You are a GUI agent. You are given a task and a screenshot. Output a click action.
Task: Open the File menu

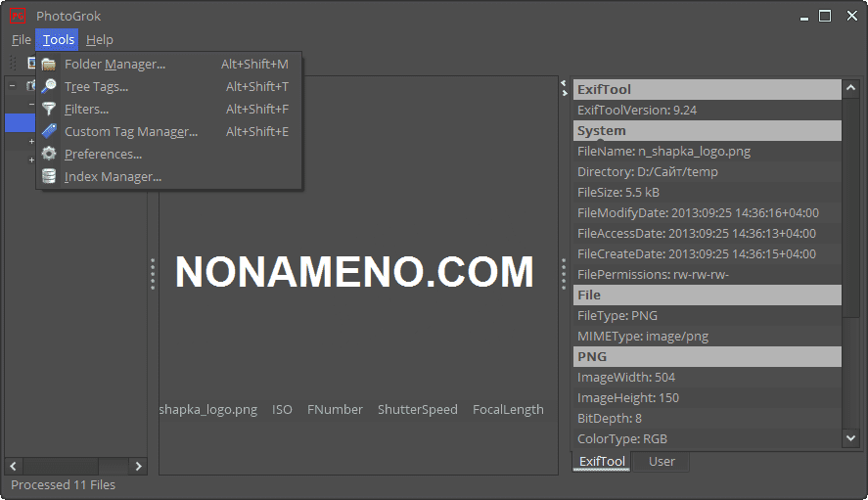coord(21,40)
